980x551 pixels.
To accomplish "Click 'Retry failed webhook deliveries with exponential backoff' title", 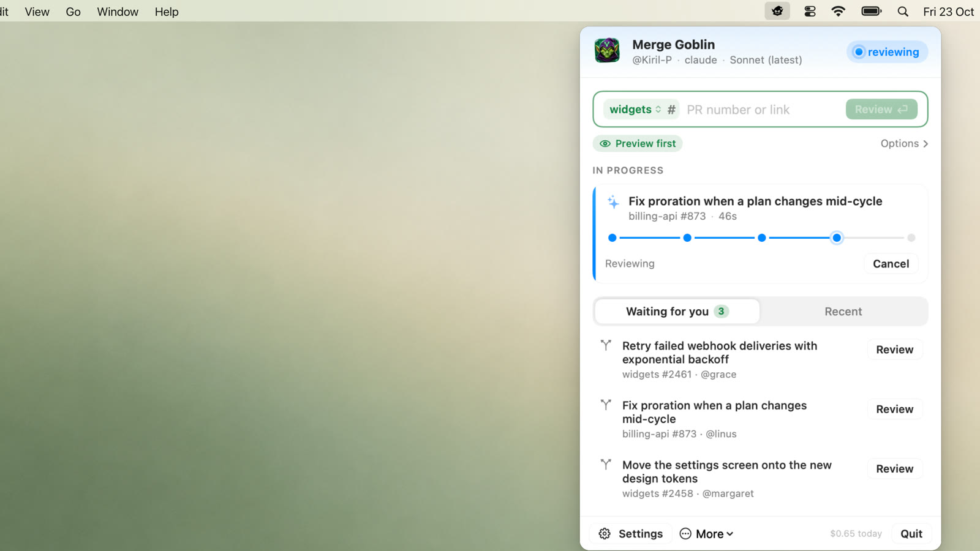I will pyautogui.click(x=720, y=353).
